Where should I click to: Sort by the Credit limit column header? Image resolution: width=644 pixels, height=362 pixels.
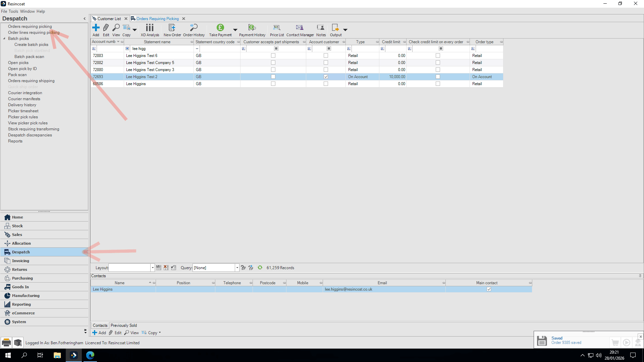[x=391, y=42]
